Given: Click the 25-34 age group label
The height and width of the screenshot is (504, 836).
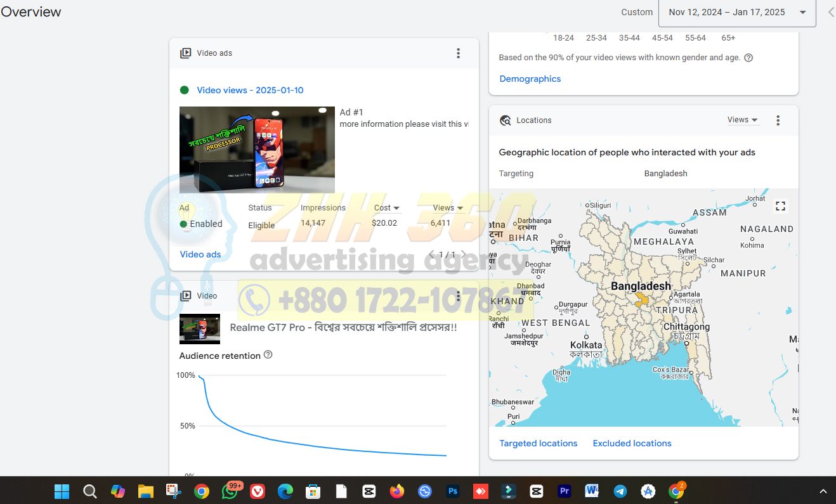Looking at the screenshot, I should click(x=596, y=38).
